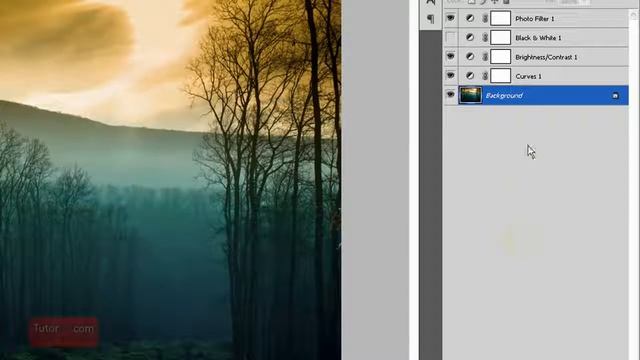
Task: Select the Brightness/Contrast 1 layer mask thumbnail
Action: pyautogui.click(x=500, y=57)
